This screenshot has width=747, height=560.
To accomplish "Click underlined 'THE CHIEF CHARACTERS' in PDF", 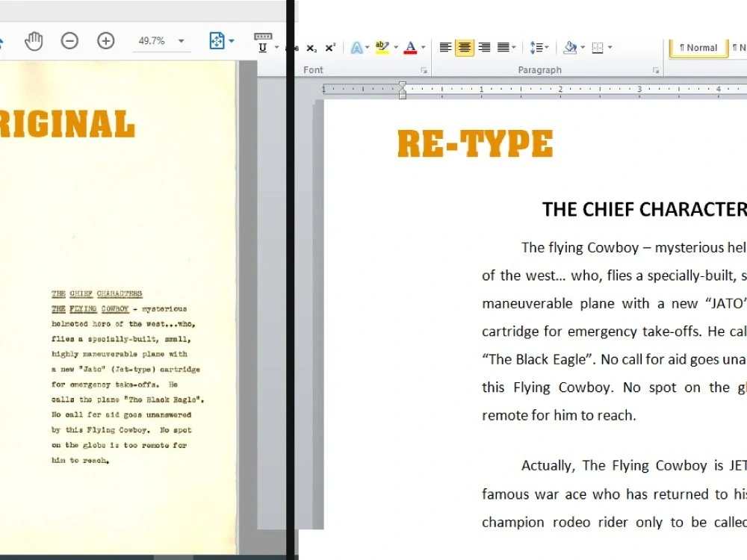I will coord(96,293).
